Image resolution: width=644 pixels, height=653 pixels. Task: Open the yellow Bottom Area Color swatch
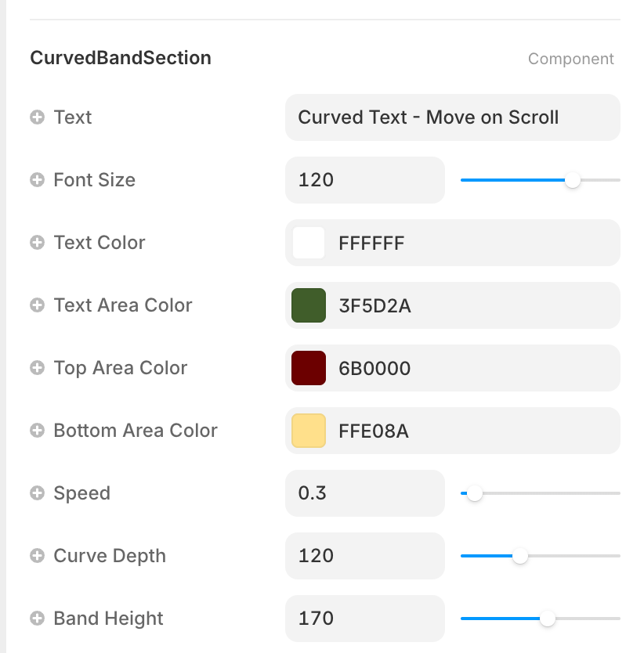309,431
